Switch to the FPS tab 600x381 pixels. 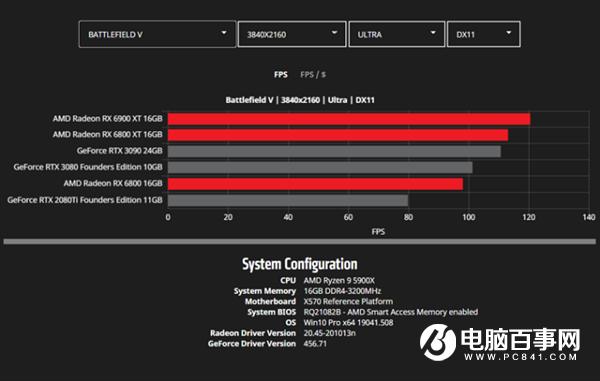pos(280,75)
